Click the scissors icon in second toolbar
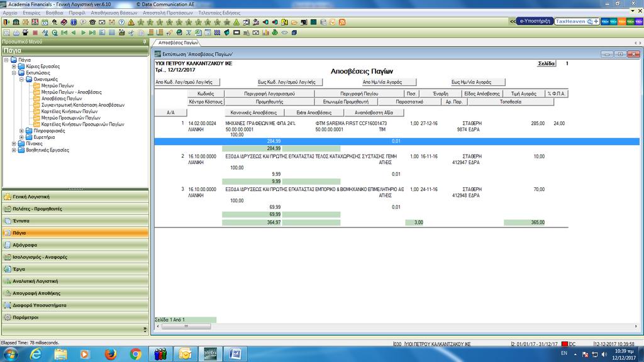 click(131, 33)
